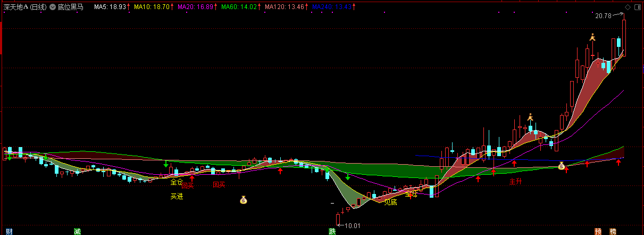Click the orange 预 marker at bottom right
This screenshot has width=644, height=235.
click(598, 231)
